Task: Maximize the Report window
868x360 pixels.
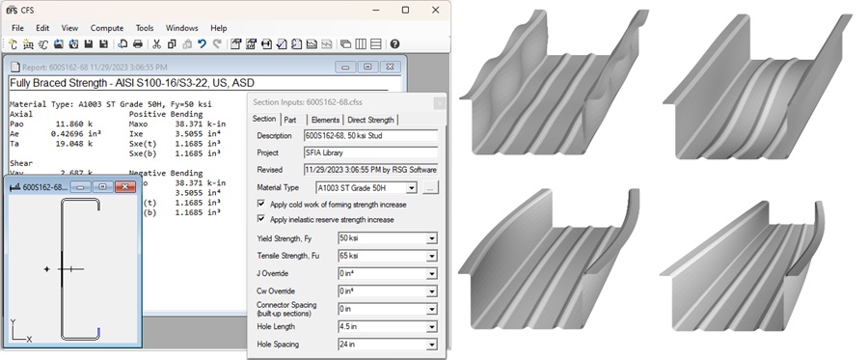Action: pyautogui.click(x=367, y=67)
